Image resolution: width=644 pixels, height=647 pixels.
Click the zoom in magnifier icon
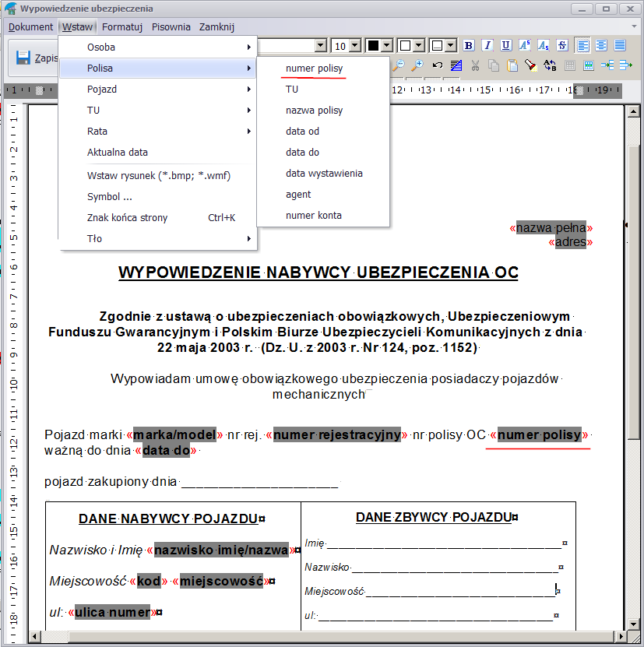pos(417,65)
